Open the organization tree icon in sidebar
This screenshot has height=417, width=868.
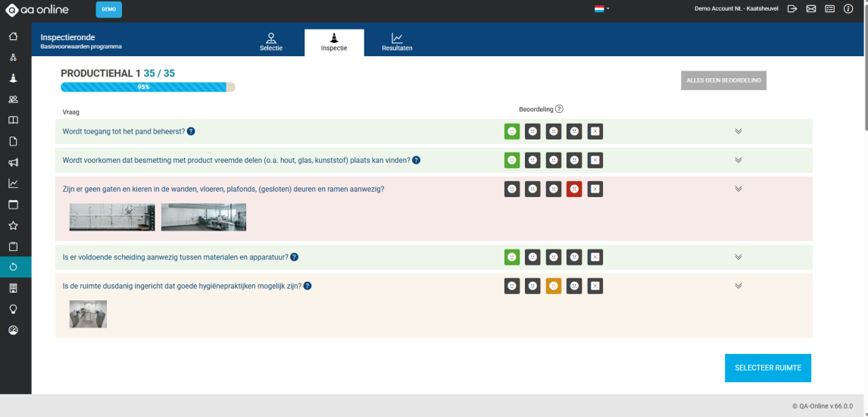[x=14, y=58]
